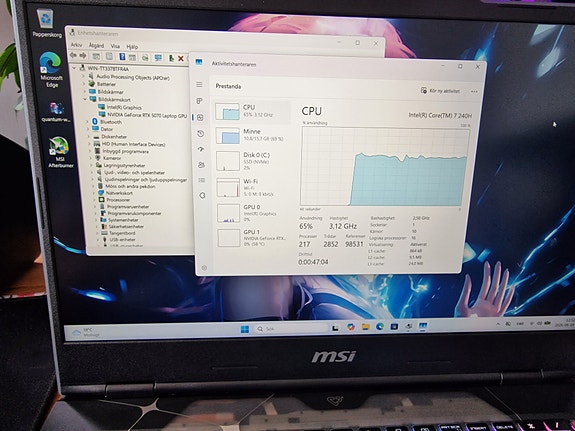Image resolution: width=575 pixels, height=431 pixels.
Task: Collapse the Bildskärmskort tree node
Action: pos(85,99)
